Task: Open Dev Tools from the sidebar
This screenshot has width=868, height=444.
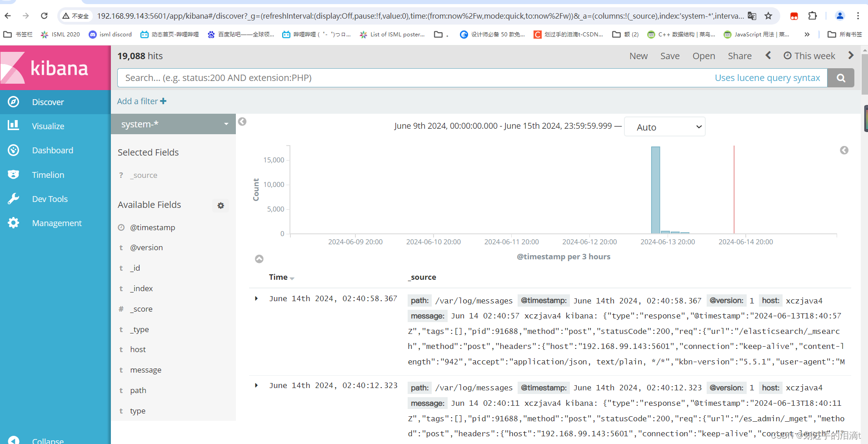Action: 50,199
